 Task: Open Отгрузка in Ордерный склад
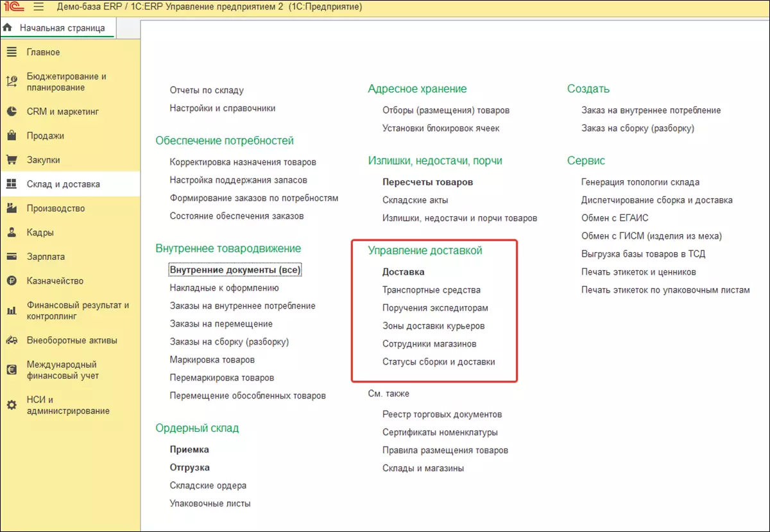coord(190,468)
